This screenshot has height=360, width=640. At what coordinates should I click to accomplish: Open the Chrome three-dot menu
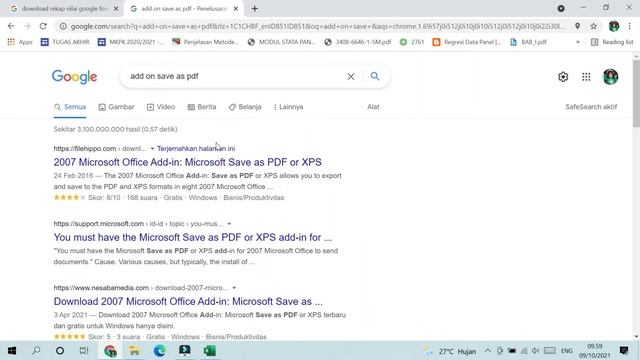pyautogui.click(x=629, y=26)
